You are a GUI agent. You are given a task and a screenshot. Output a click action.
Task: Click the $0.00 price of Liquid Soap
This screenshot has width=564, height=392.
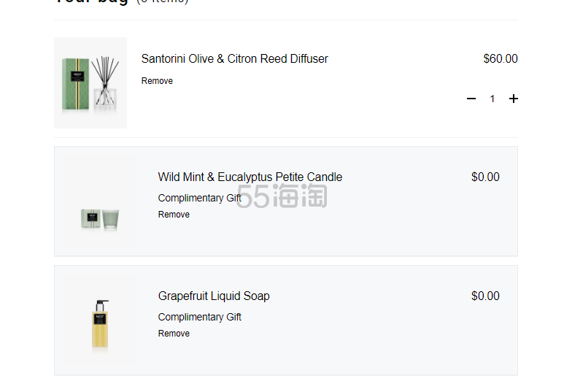click(x=485, y=296)
